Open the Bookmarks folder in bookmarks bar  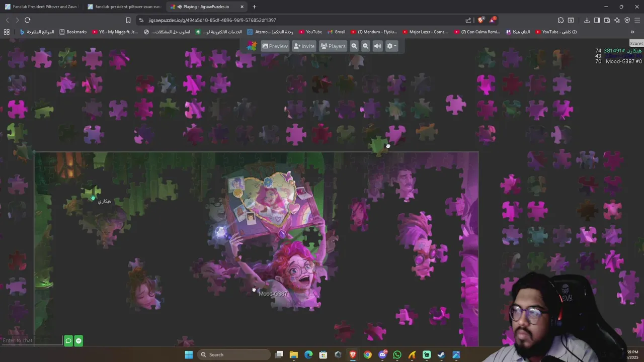coord(73,32)
